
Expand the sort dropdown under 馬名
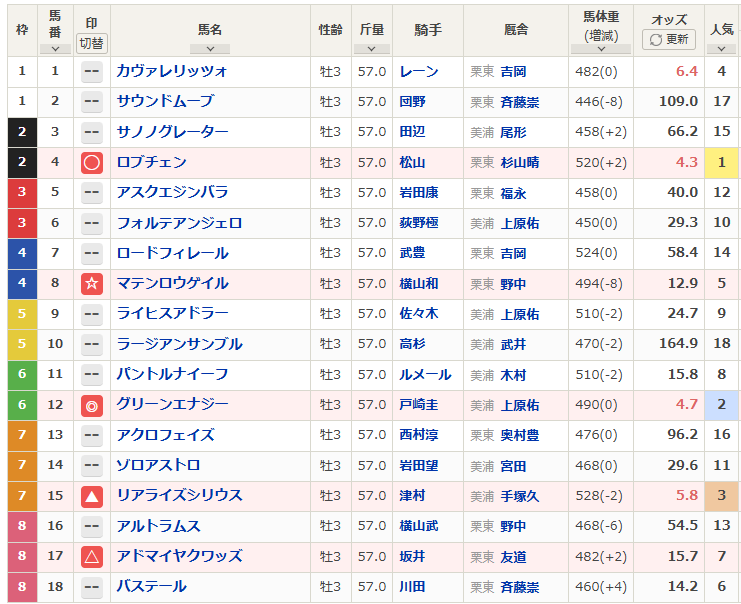tap(210, 48)
